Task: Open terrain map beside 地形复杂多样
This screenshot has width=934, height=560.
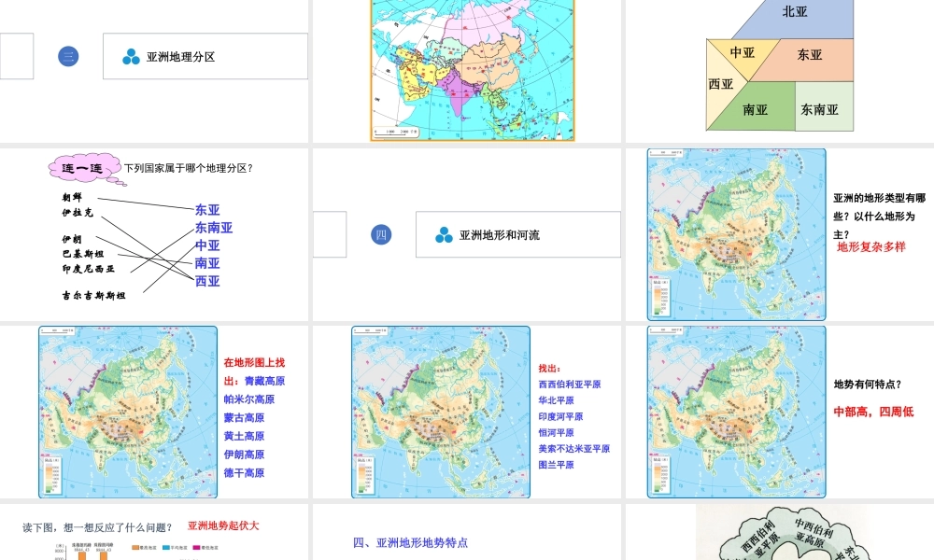Action: [737, 234]
